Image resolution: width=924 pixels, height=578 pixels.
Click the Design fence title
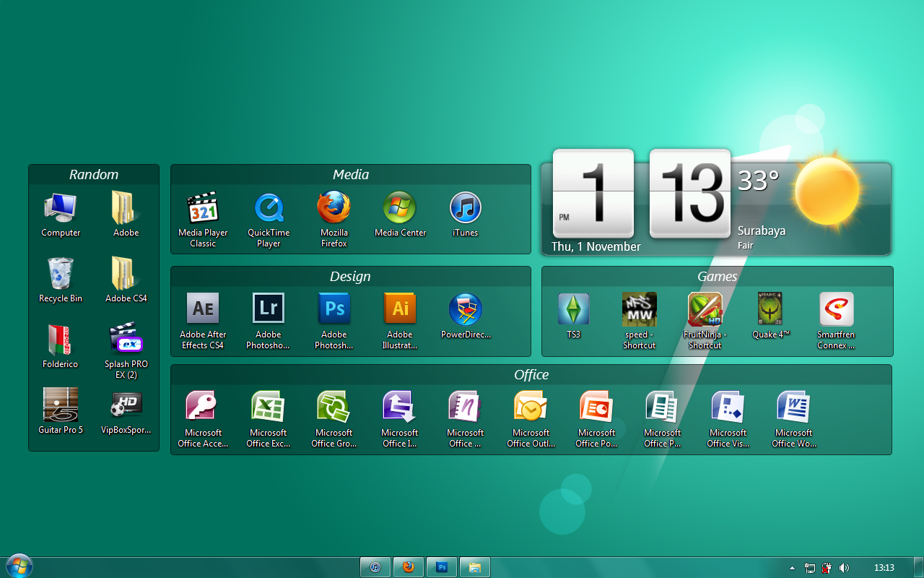tap(350, 277)
